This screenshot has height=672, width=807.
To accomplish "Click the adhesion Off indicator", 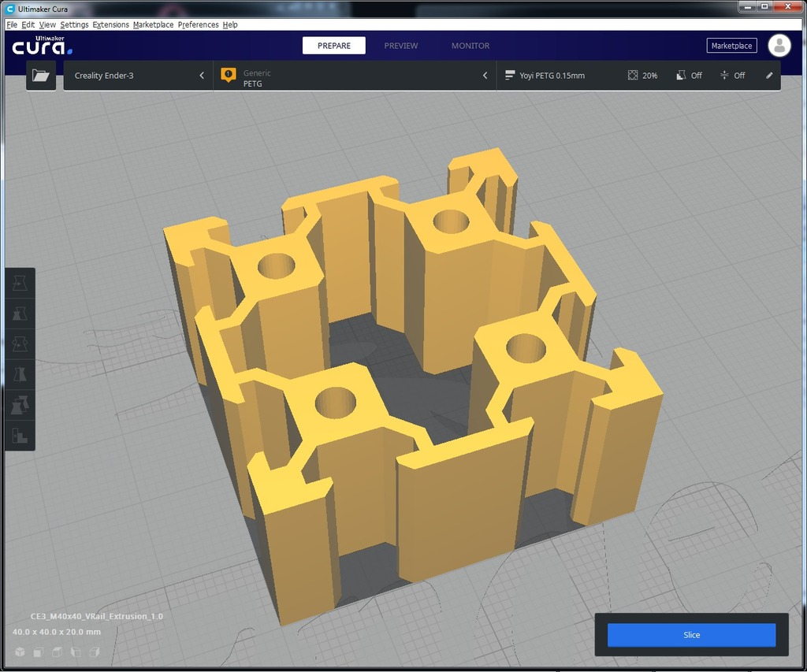I will (732, 75).
